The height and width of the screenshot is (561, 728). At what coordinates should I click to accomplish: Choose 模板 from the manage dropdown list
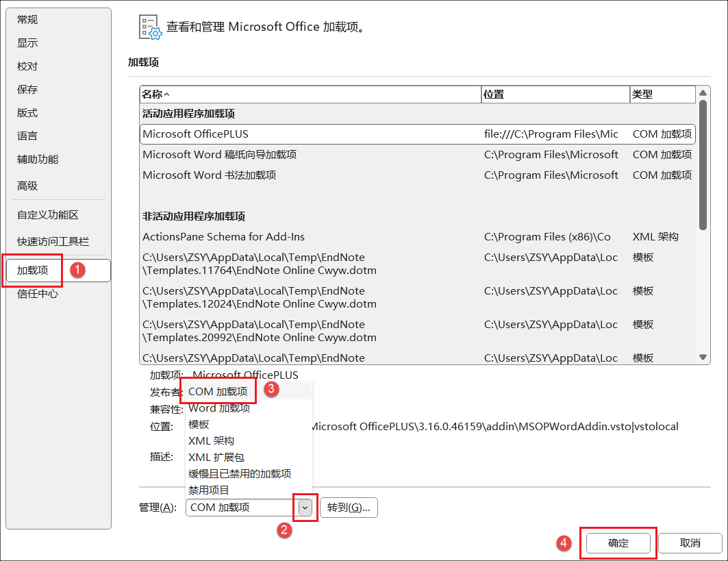(x=249, y=425)
